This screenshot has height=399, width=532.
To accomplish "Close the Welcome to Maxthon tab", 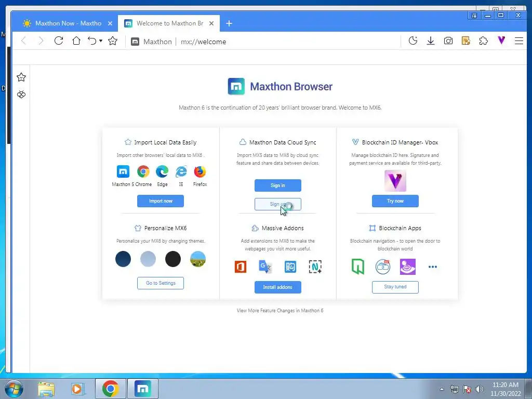I will [211, 23].
